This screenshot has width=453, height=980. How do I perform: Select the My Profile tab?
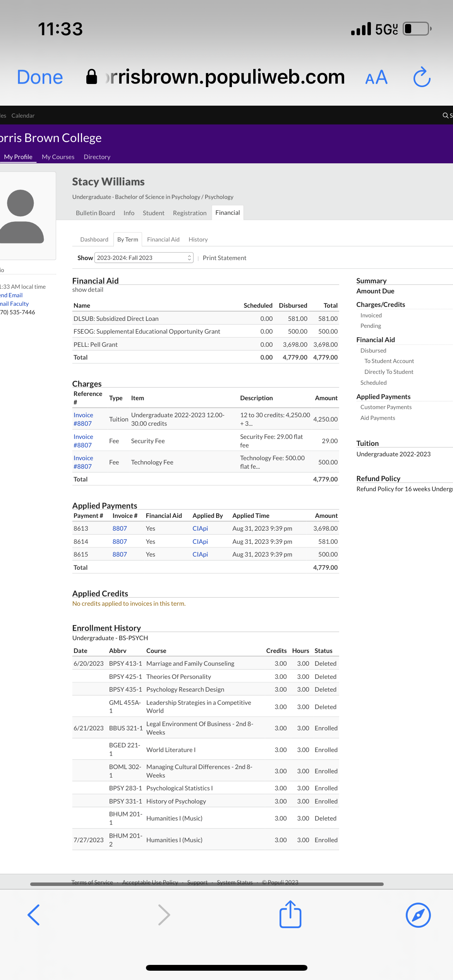click(x=18, y=157)
